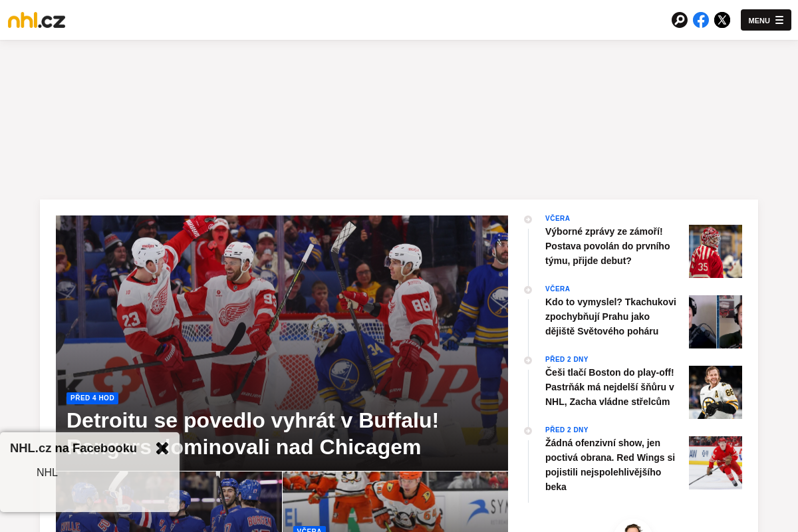Screen dimensions: 798x532
Task: Click the Pastrňák Bruins jersey thumbnail
Action: click(x=716, y=392)
